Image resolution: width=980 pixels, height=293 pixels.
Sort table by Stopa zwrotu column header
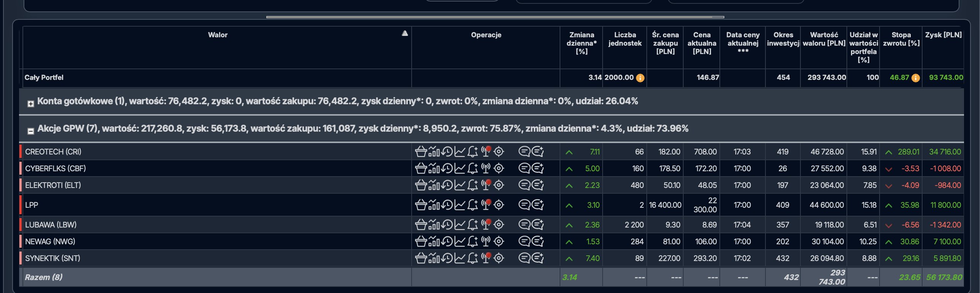(x=901, y=39)
